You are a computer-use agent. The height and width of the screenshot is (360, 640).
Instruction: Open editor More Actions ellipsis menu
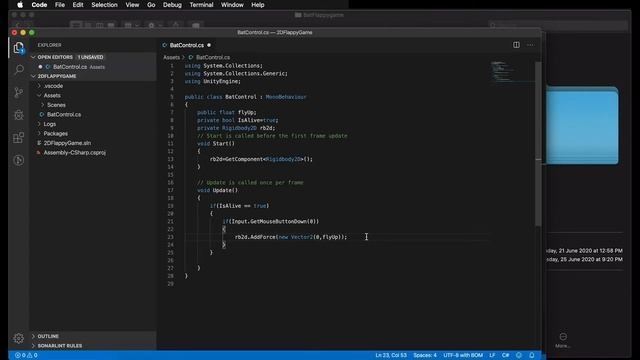coord(530,45)
